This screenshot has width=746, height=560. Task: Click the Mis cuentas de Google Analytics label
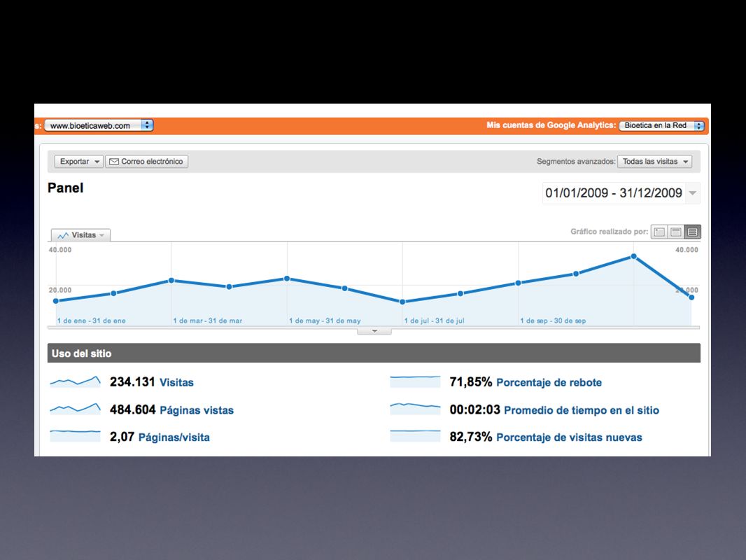tap(551, 125)
